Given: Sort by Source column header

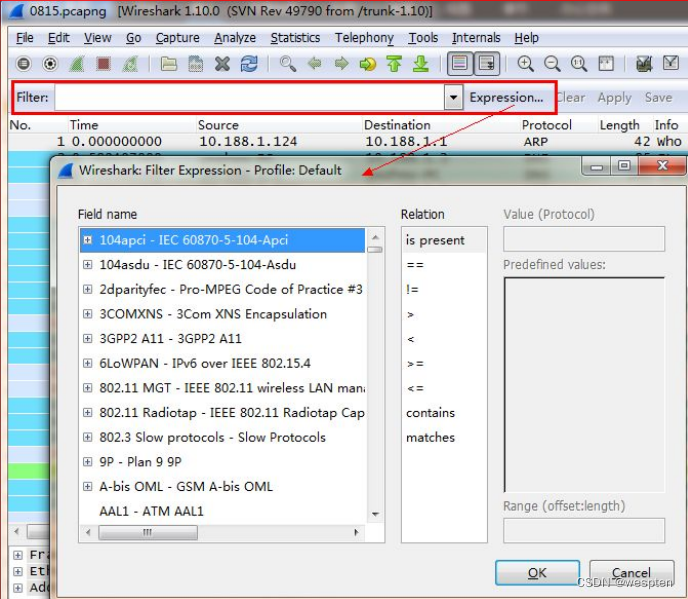Looking at the screenshot, I should tap(279, 125).
